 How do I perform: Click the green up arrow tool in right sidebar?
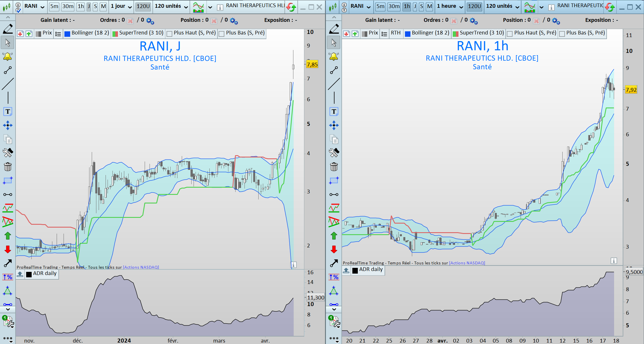point(334,236)
